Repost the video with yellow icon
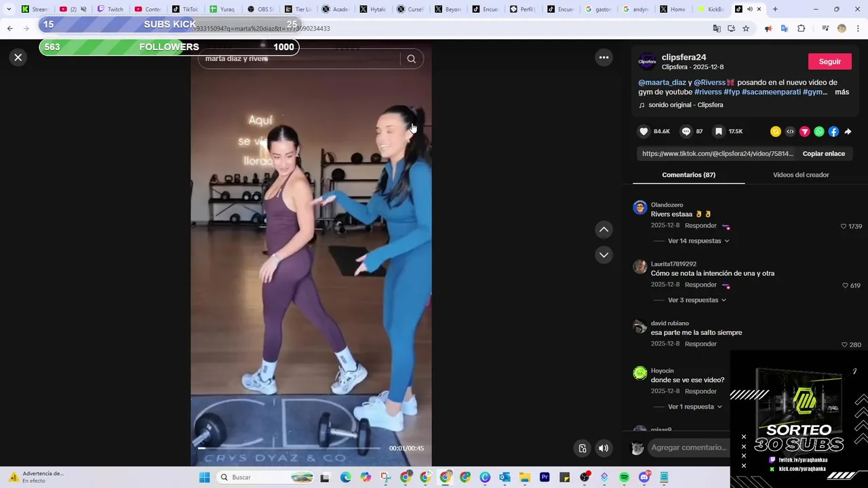The image size is (868, 488). click(776, 131)
